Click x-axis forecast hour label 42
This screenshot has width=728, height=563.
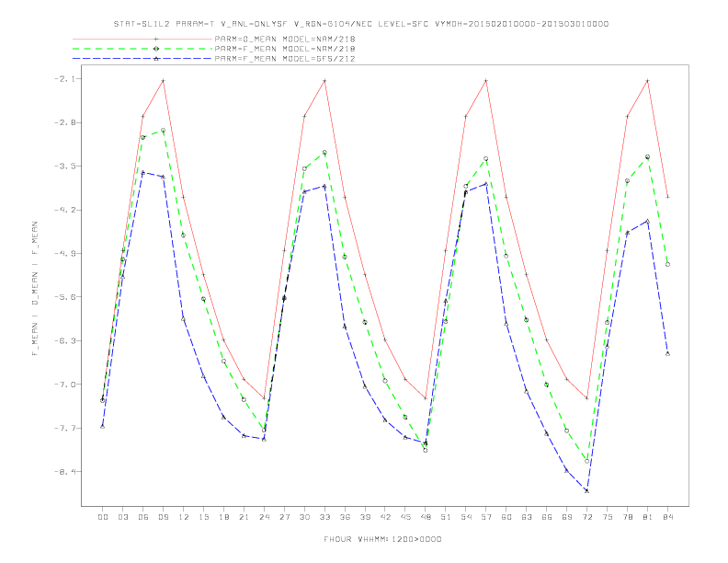point(385,517)
